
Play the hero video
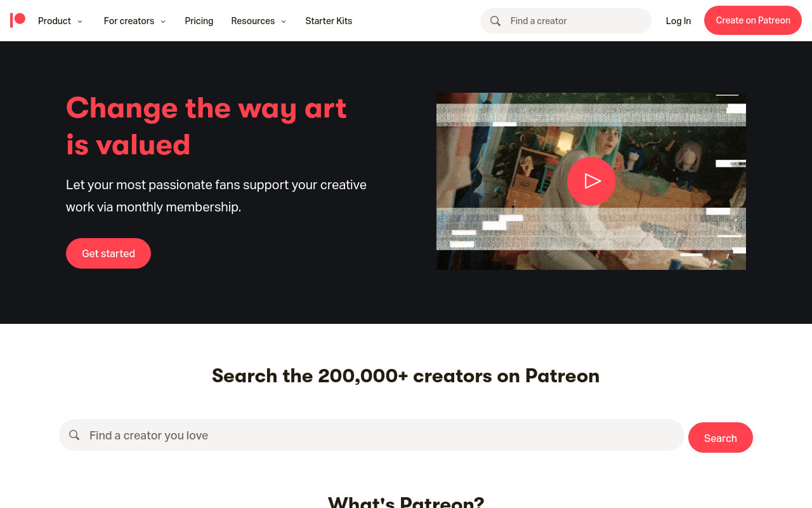591,181
